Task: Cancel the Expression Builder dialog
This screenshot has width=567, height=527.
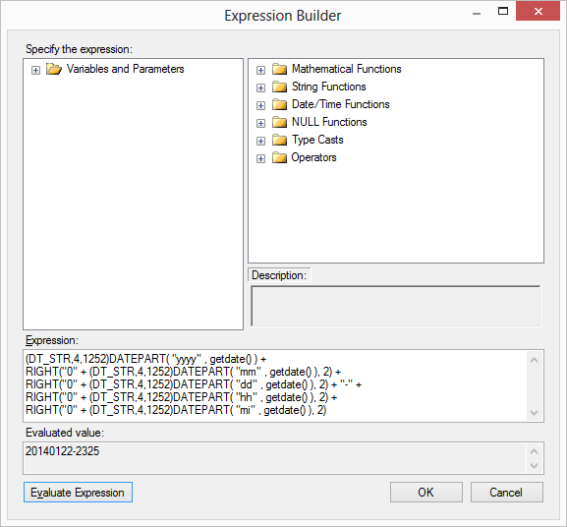Action: [506, 492]
